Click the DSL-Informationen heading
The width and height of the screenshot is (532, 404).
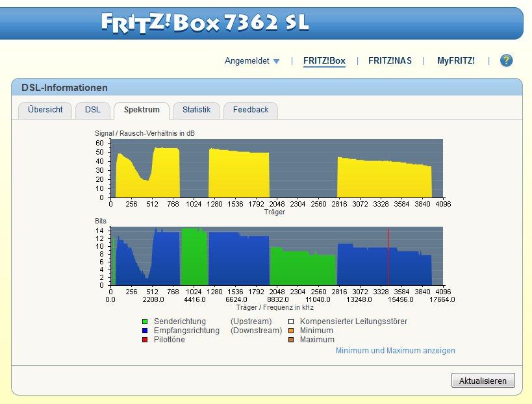64,88
